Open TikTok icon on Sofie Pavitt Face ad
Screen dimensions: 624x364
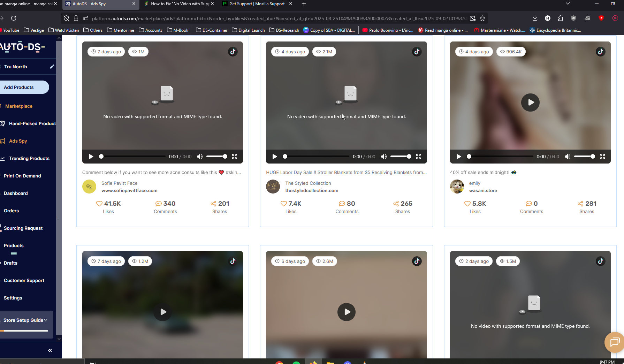tap(233, 52)
